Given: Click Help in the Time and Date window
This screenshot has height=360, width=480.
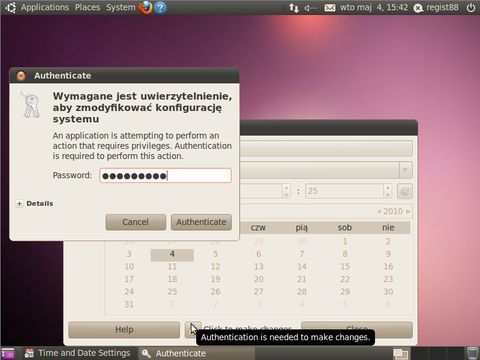Looking at the screenshot, I should point(124,329).
